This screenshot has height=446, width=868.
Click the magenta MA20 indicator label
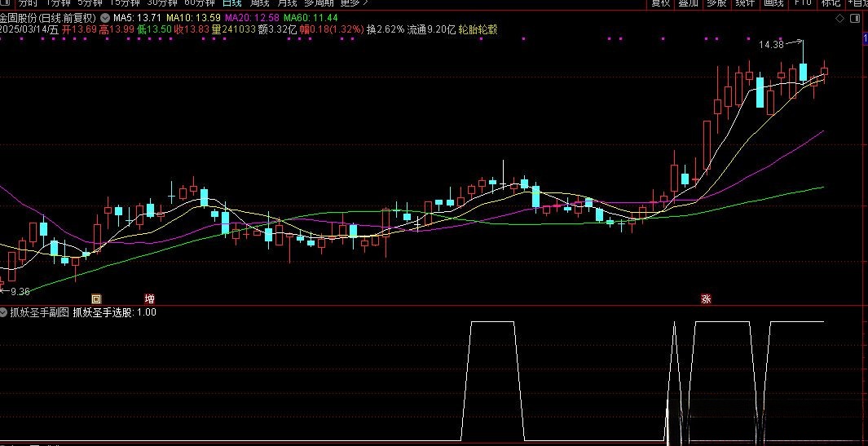[250, 17]
